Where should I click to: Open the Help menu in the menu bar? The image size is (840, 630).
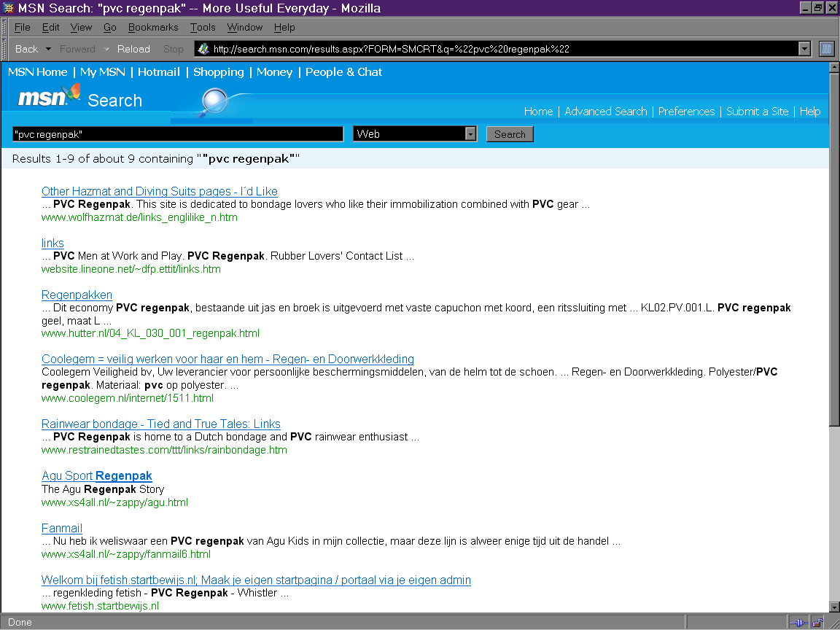(x=284, y=27)
